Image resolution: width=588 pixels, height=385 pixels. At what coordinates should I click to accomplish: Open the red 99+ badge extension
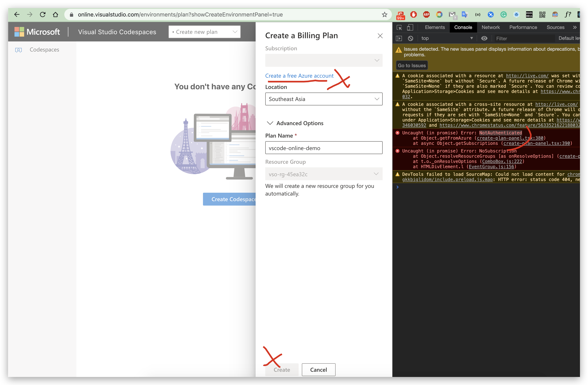(401, 15)
